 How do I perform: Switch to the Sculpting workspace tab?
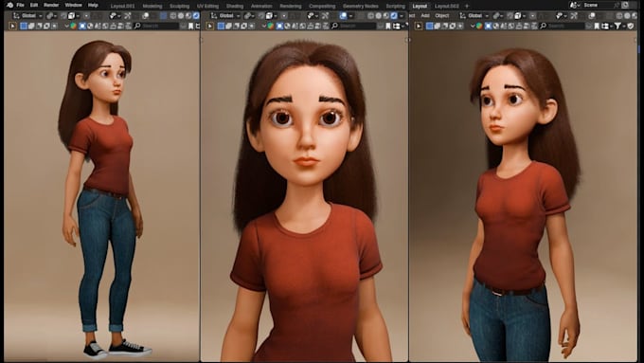coord(180,7)
